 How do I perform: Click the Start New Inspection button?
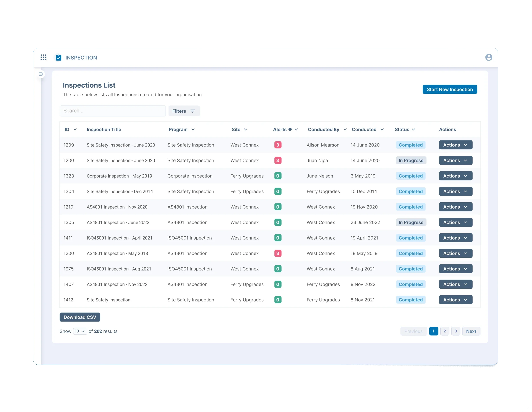[450, 89]
